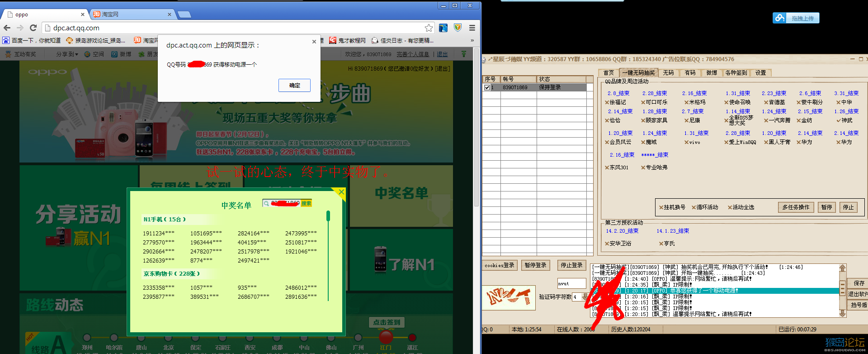Viewport: 868px width, 354px height.
Task: Click the browser forward arrow
Action: click(20, 28)
